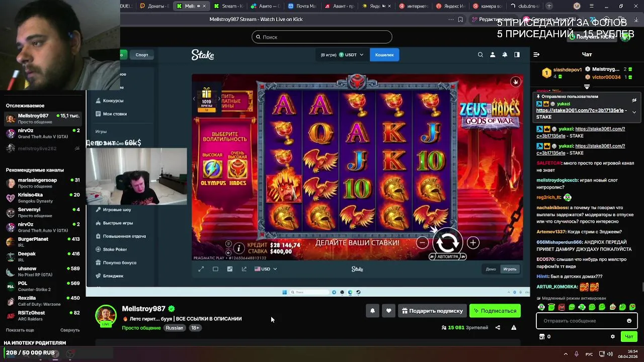Open the emoji picker in chat input
644x362 pixels.
point(629,321)
